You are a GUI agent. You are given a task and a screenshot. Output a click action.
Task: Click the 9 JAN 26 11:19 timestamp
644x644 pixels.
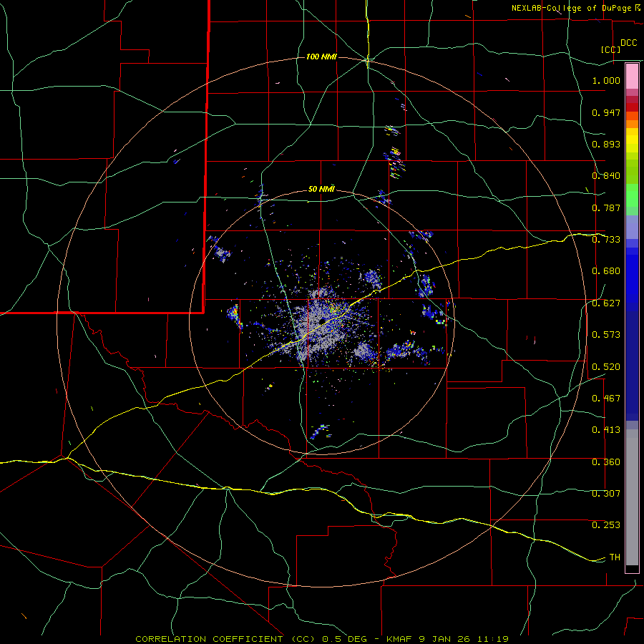pyautogui.click(x=464, y=639)
